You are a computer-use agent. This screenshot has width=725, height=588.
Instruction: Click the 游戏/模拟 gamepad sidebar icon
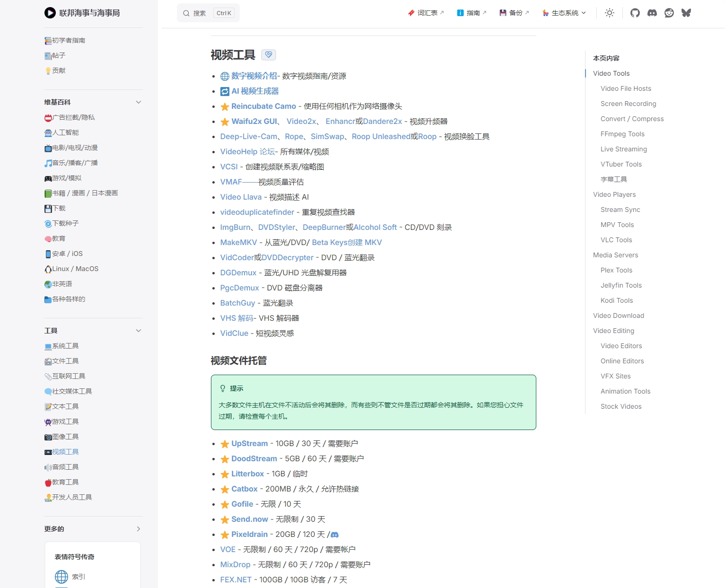[x=48, y=178]
